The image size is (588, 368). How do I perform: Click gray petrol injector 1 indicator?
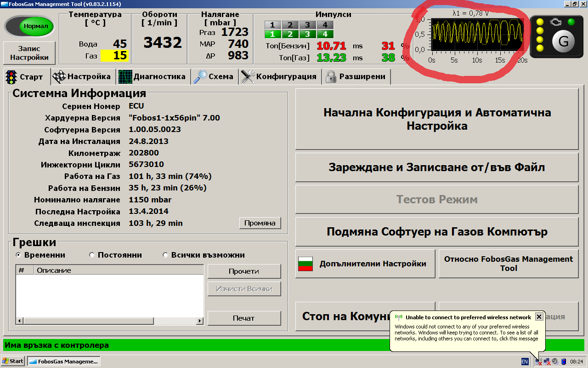(x=272, y=25)
